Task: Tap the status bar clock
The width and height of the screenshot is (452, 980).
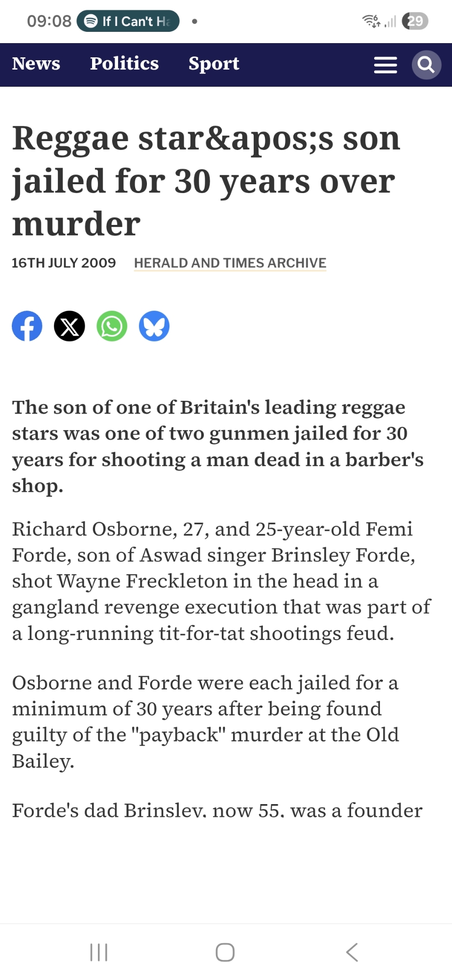Action: tap(49, 21)
